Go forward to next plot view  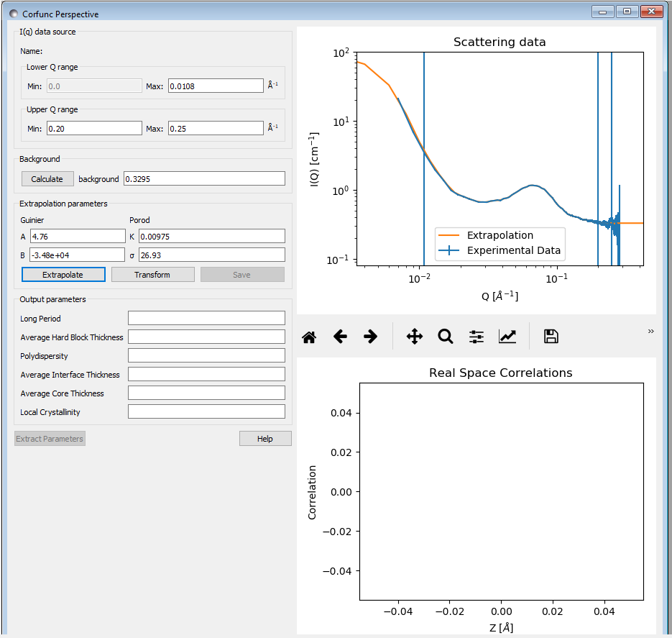pos(371,337)
